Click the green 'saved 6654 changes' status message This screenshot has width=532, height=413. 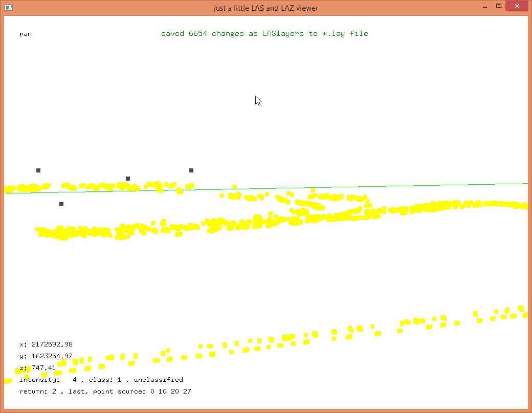264,34
